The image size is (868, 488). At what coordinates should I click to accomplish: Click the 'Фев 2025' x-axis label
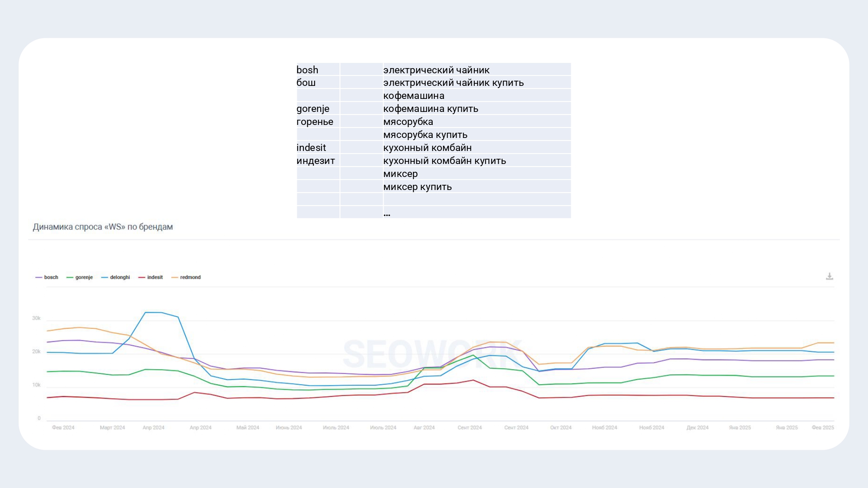pos(823,428)
